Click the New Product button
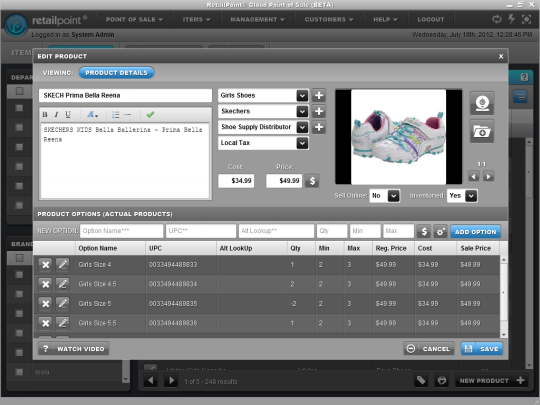 tap(491, 381)
